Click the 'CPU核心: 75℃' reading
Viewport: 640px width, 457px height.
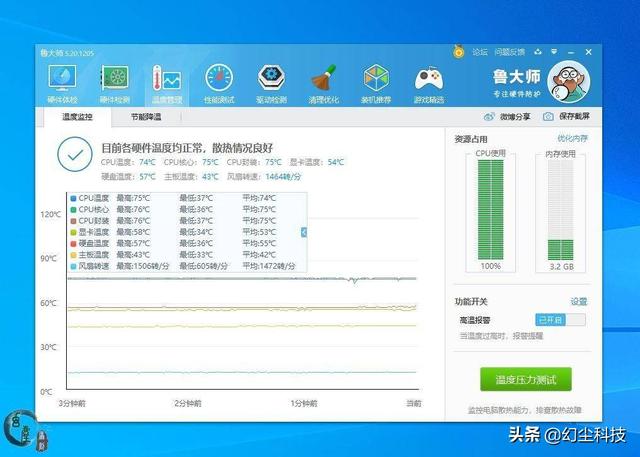[191, 162]
